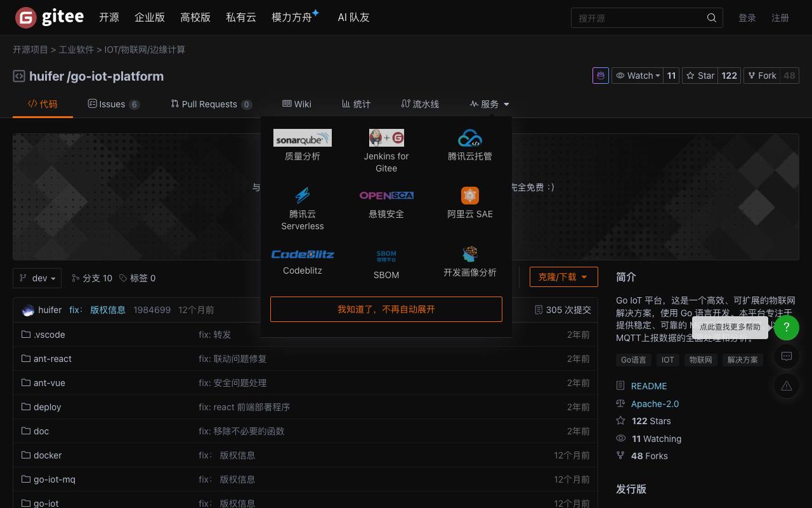Image resolution: width=812 pixels, height=508 pixels.
Task: Open the Pull Requests tab
Action: coord(211,104)
